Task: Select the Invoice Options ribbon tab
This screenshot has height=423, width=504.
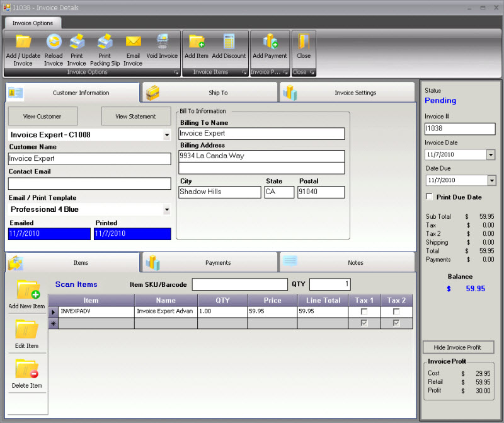Action: click(33, 23)
